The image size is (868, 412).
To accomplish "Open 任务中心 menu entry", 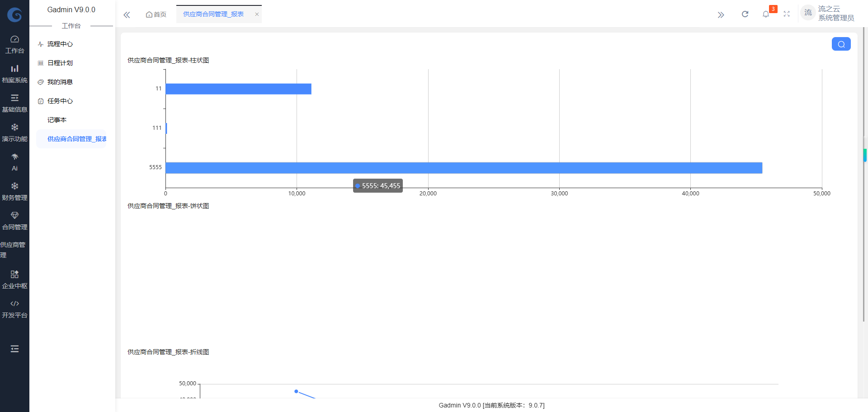I will point(60,101).
